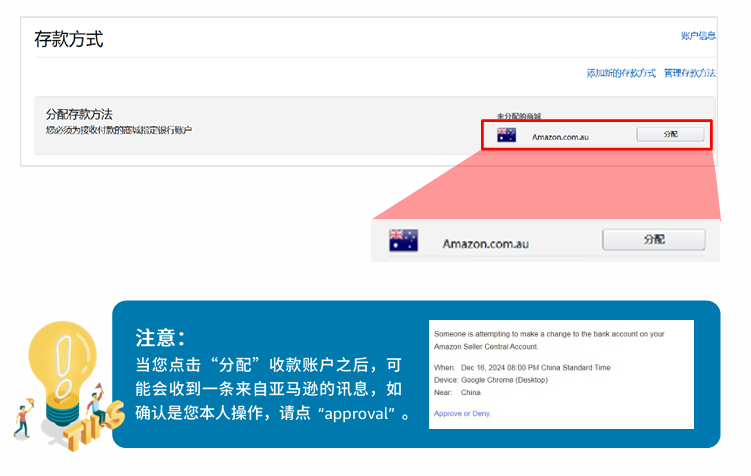Click the Approve or Deny link in the email
The height and width of the screenshot is (476, 751).
pyautogui.click(x=462, y=414)
